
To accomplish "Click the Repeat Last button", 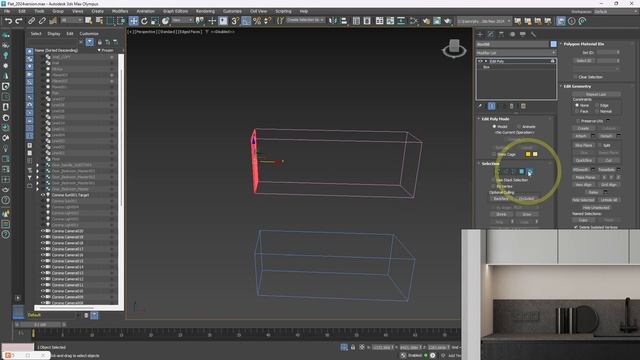I will 596,94.
